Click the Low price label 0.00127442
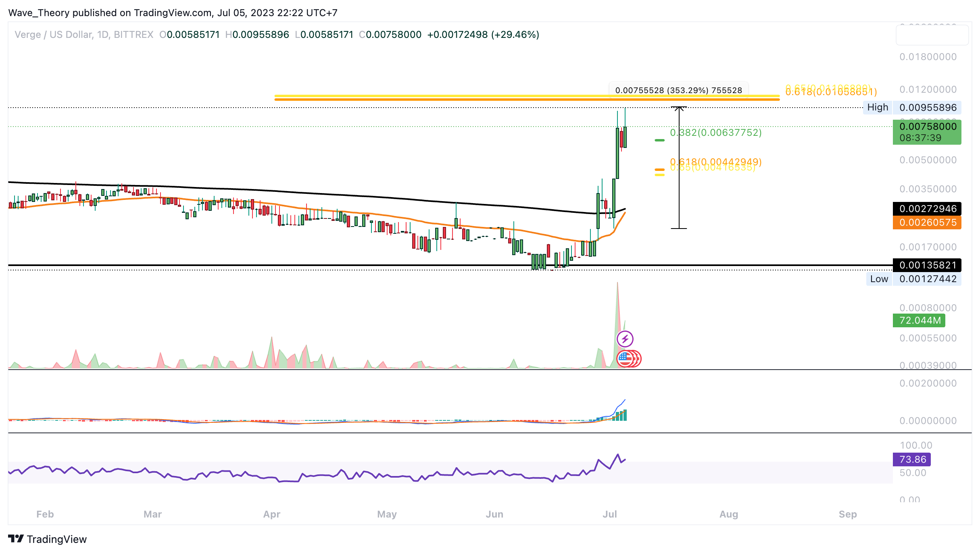The width and height of the screenshot is (980, 553). (x=928, y=279)
